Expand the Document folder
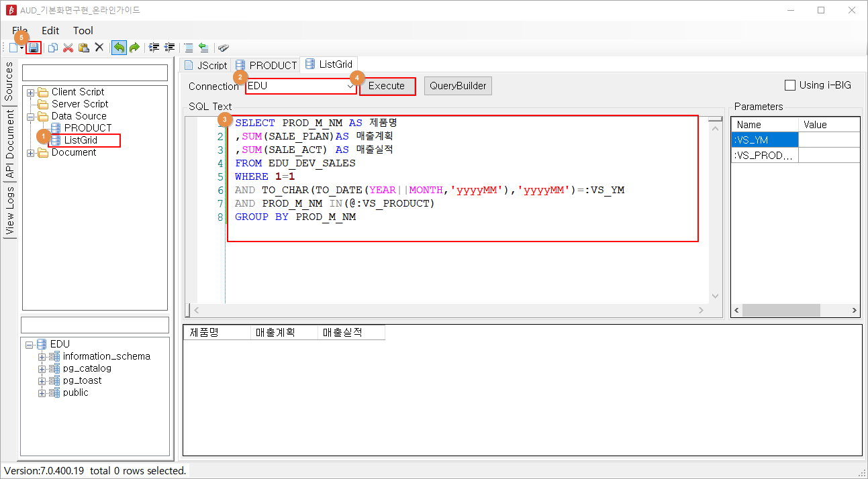 (x=30, y=152)
